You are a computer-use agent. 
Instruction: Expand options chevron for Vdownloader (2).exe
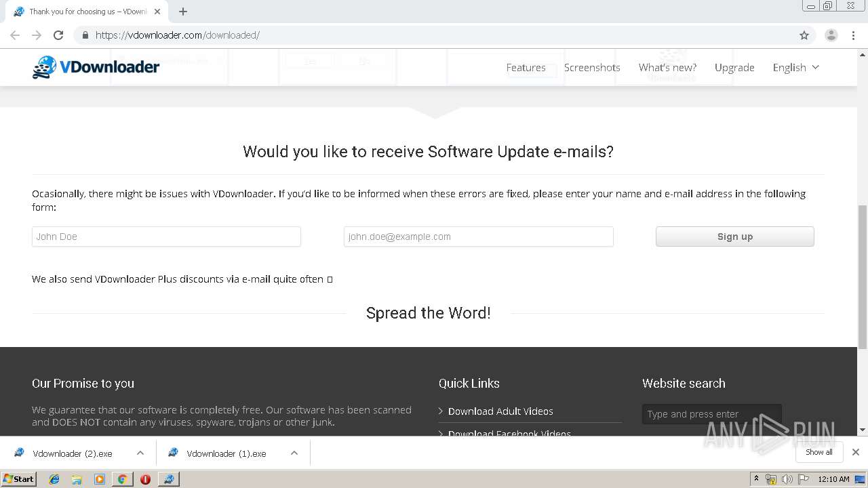coord(140,453)
